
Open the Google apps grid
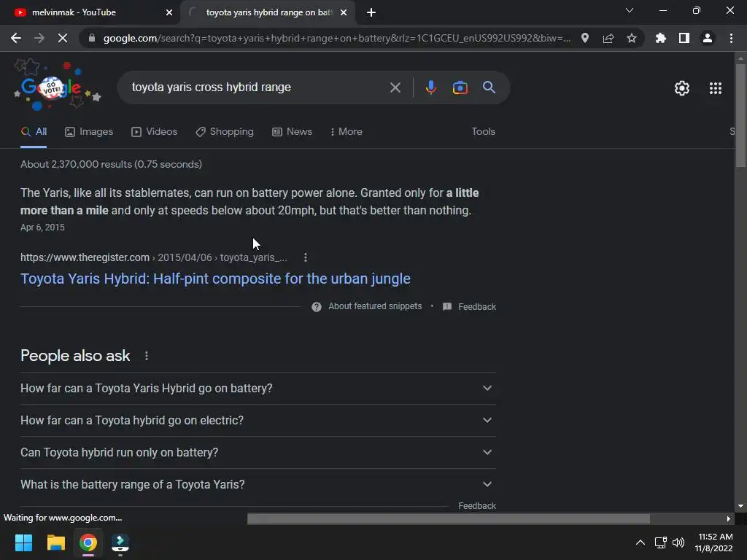pos(716,88)
